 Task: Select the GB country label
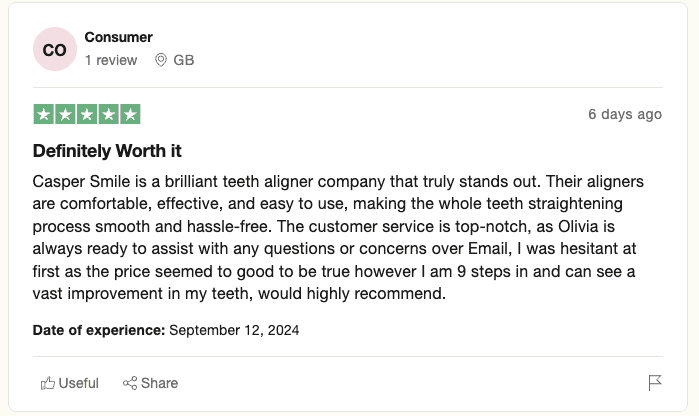tap(184, 60)
